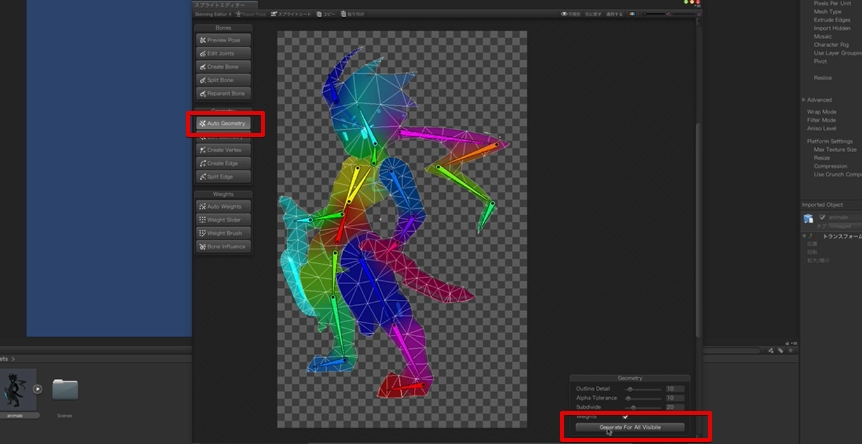Click the imported prefab cube icon
Image resolution: width=862 pixels, height=445 pixels.
808,219
